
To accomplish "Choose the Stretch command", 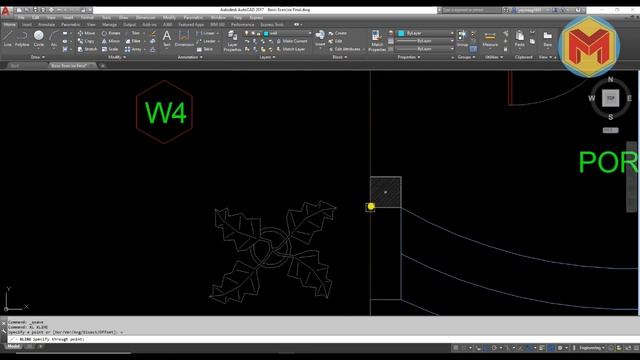I will (87, 49).
